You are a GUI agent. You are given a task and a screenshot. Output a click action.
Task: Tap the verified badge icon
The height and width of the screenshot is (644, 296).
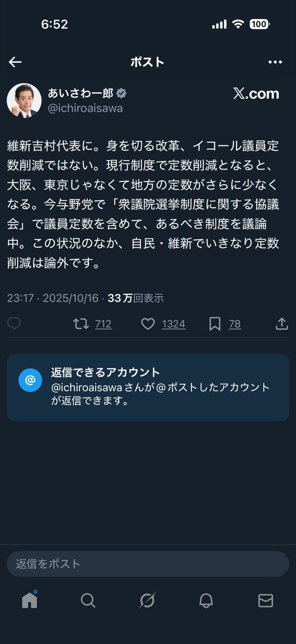point(121,93)
